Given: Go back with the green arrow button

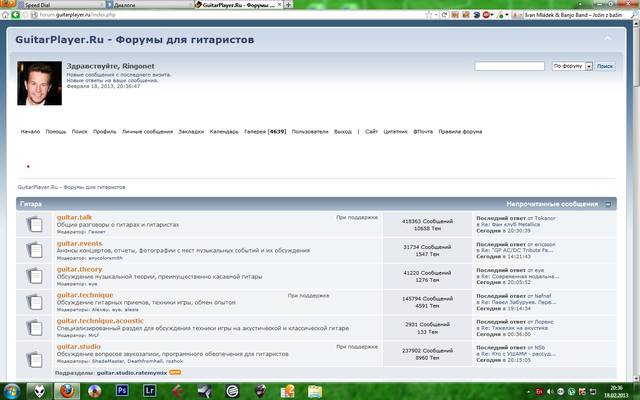Looking at the screenshot, I should 15,15.
